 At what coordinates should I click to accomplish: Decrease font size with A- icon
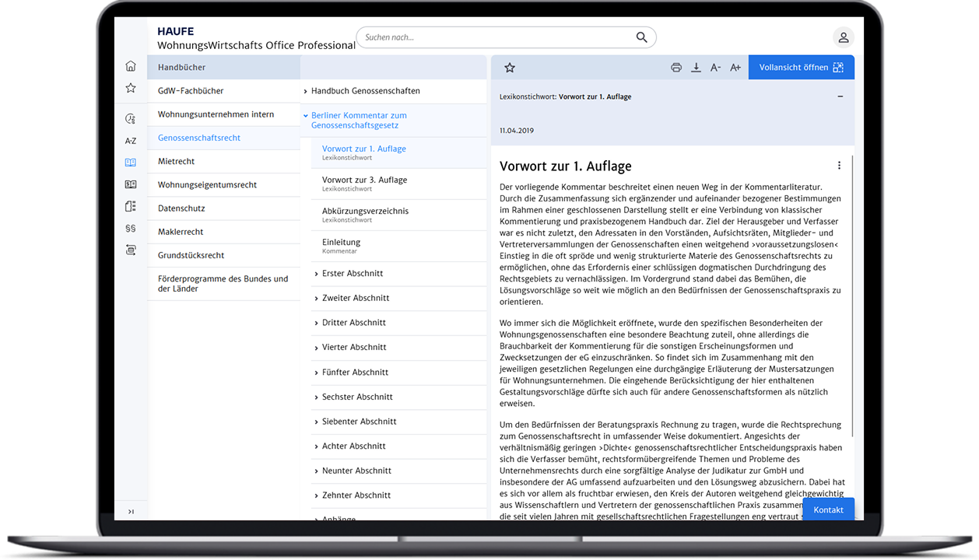[715, 68]
